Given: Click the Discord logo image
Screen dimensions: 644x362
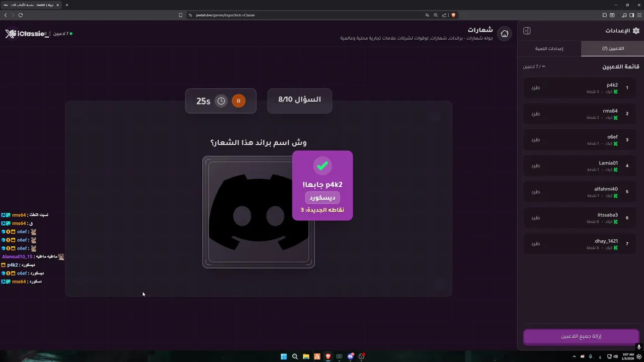Looking at the screenshot, I should pos(259,212).
